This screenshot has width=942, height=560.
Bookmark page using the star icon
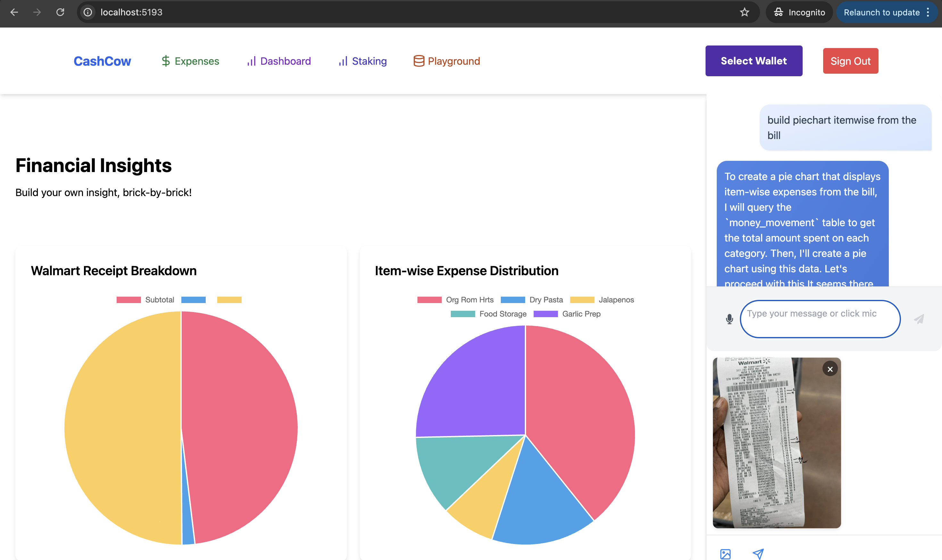(x=744, y=12)
